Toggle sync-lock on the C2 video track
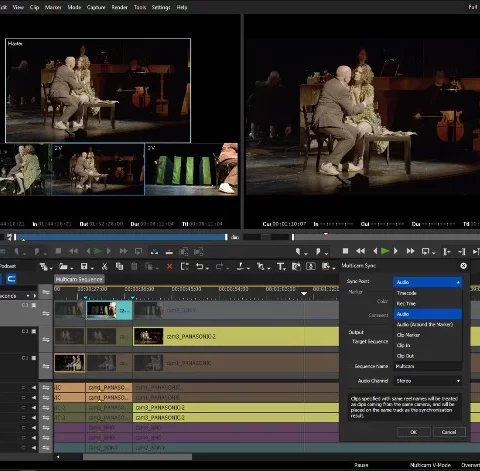 (x=46, y=340)
